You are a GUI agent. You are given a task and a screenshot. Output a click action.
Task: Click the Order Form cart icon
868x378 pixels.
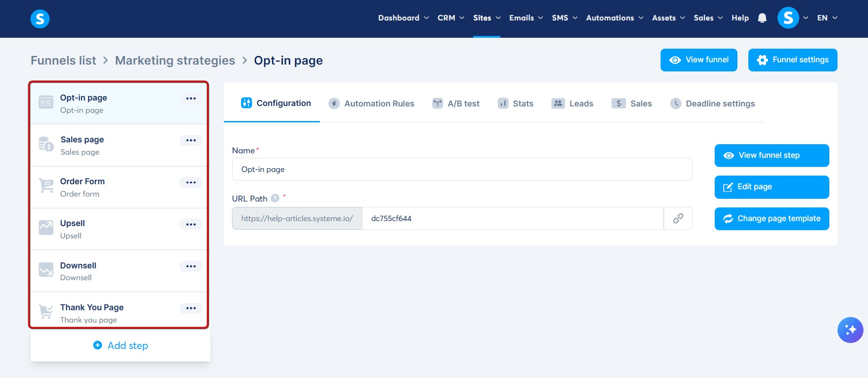[46, 186]
